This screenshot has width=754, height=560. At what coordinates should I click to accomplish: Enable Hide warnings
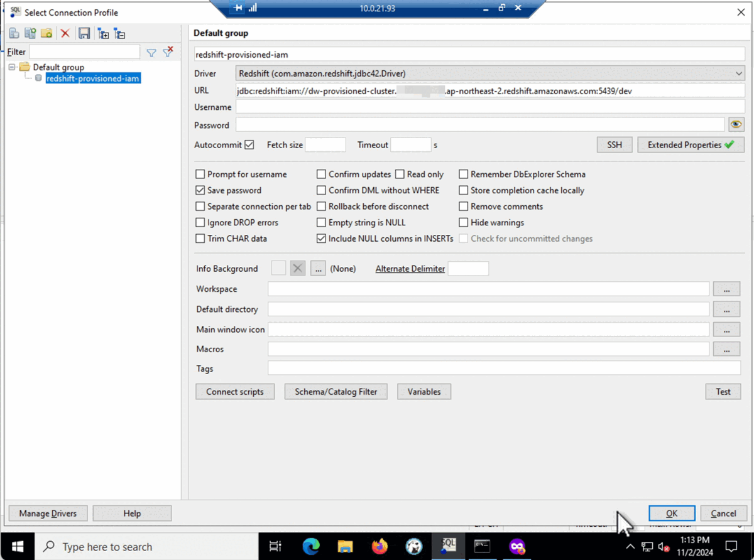pos(464,222)
